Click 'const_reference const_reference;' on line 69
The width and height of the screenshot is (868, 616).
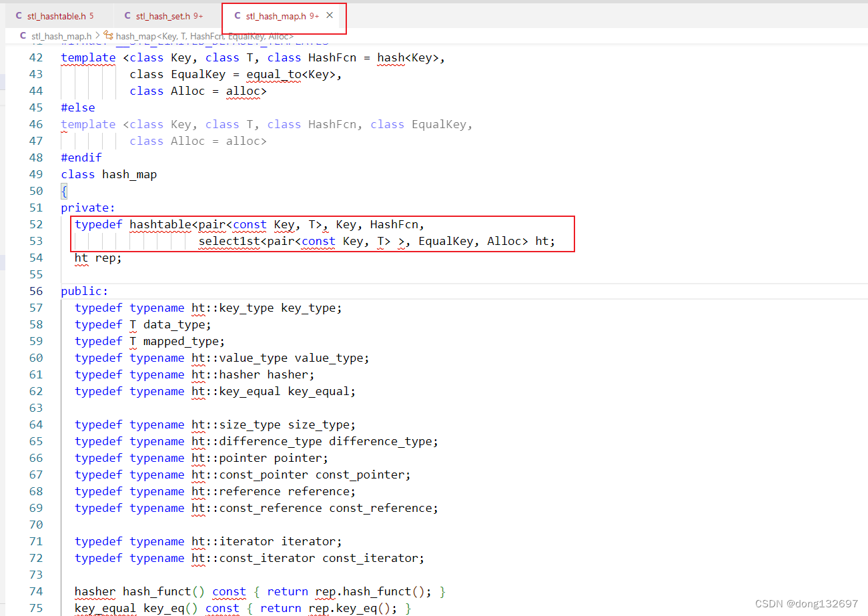[x=329, y=508]
